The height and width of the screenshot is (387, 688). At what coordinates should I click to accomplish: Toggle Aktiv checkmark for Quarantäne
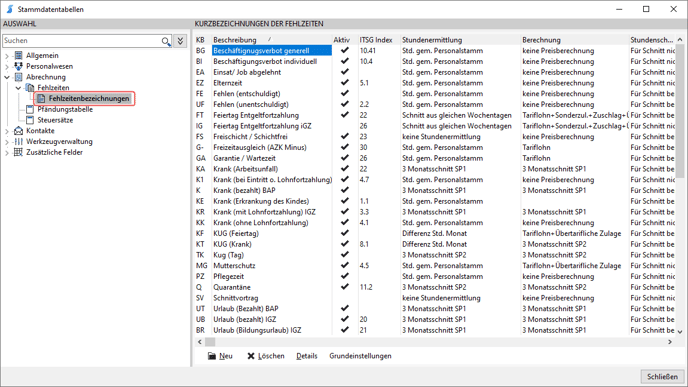point(344,287)
